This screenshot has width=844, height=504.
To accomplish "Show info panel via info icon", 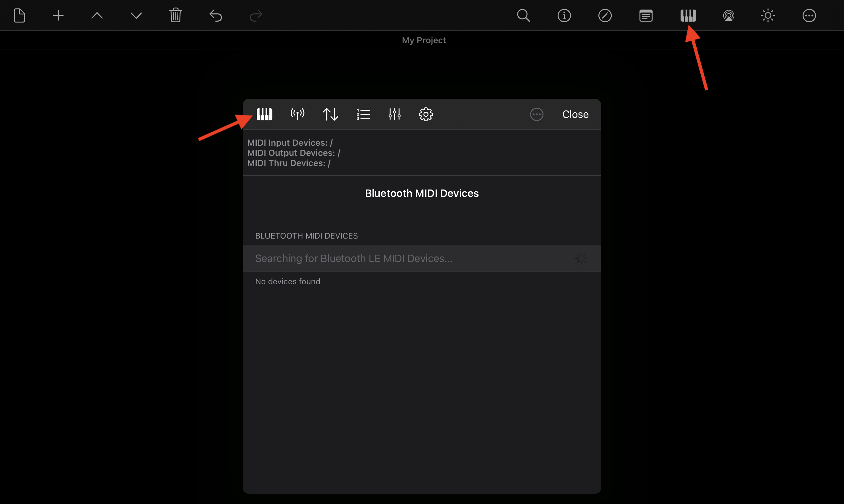I will [x=564, y=16].
